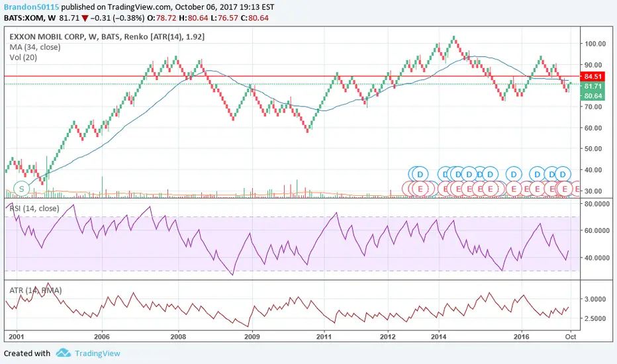Click the 3.0000 ATR axis label
Viewport: 617px width, 364px height.
(595, 299)
